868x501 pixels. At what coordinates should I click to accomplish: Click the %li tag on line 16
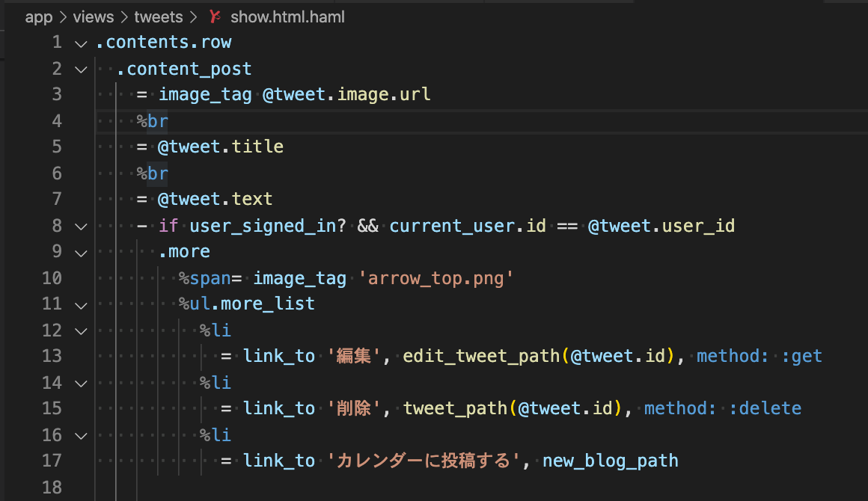click(x=216, y=435)
